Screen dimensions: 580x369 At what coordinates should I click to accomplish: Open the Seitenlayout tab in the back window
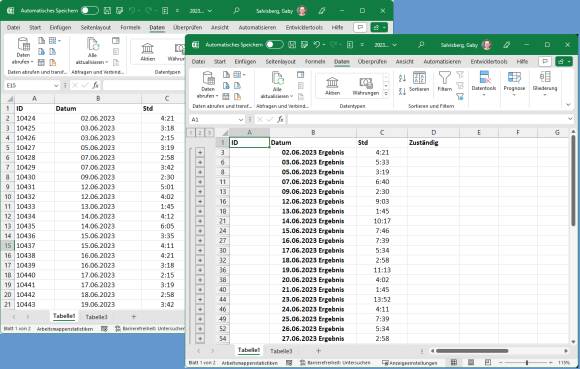pyautogui.click(x=96, y=27)
